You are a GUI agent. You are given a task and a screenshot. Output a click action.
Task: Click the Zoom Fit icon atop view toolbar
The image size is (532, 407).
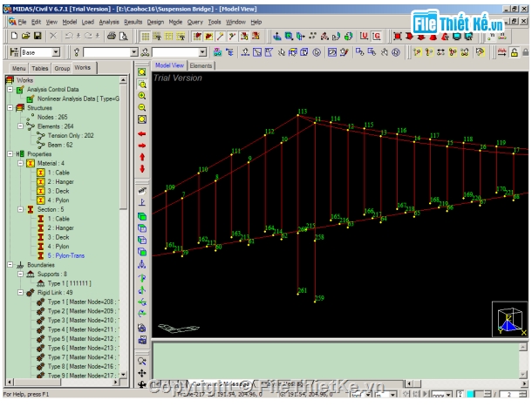click(142, 72)
